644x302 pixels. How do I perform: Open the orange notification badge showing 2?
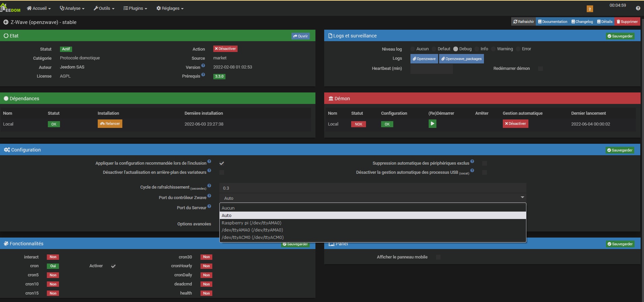589,9
